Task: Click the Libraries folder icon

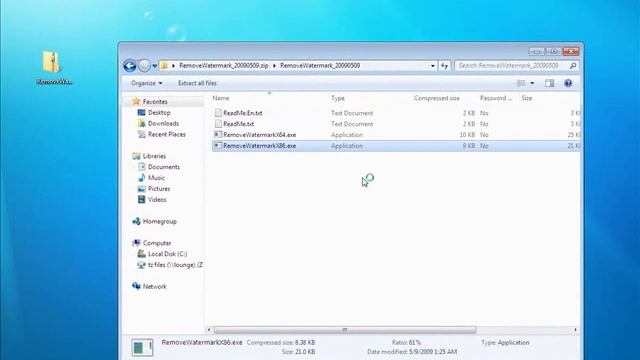Action: pos(136,156)
